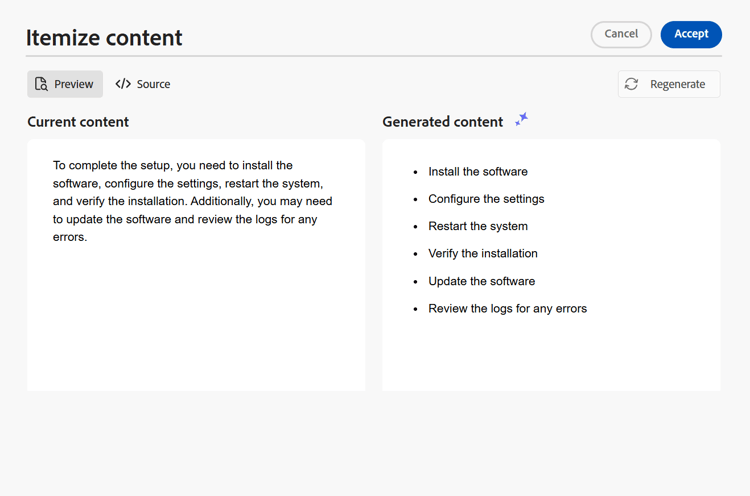Click the Current content heading

tap(78, 122)
